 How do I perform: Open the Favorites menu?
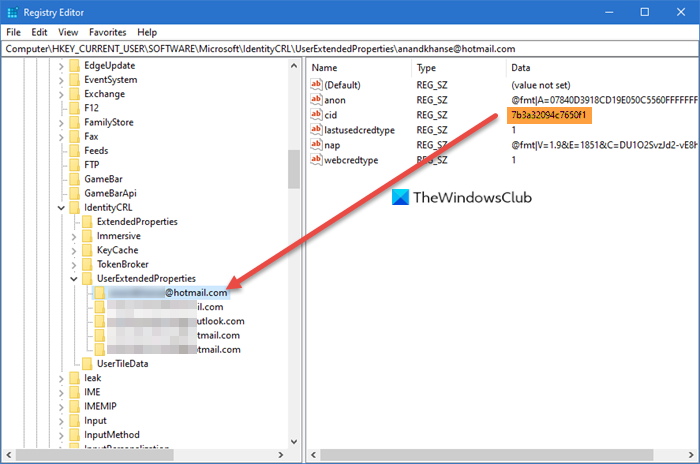pyautogui.click(x=108, y=32)
